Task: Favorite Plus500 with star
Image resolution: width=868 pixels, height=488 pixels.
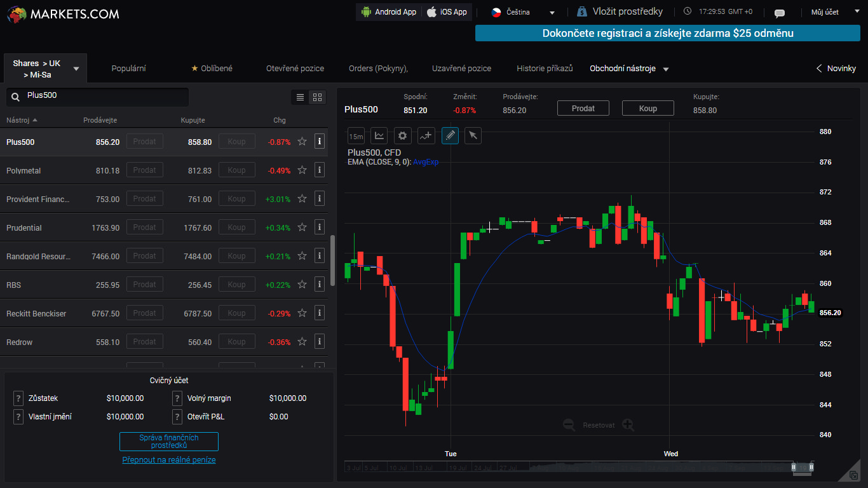Action: coord(302,142)
